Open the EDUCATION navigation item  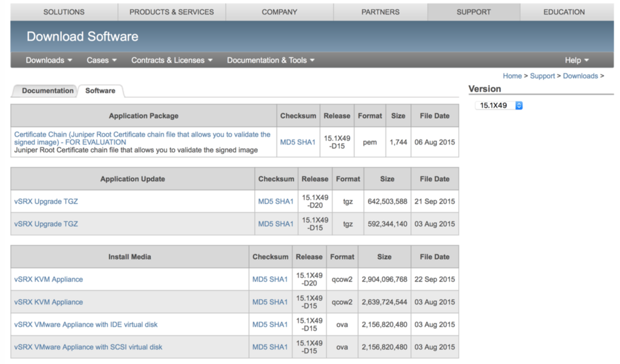[564, 12]
